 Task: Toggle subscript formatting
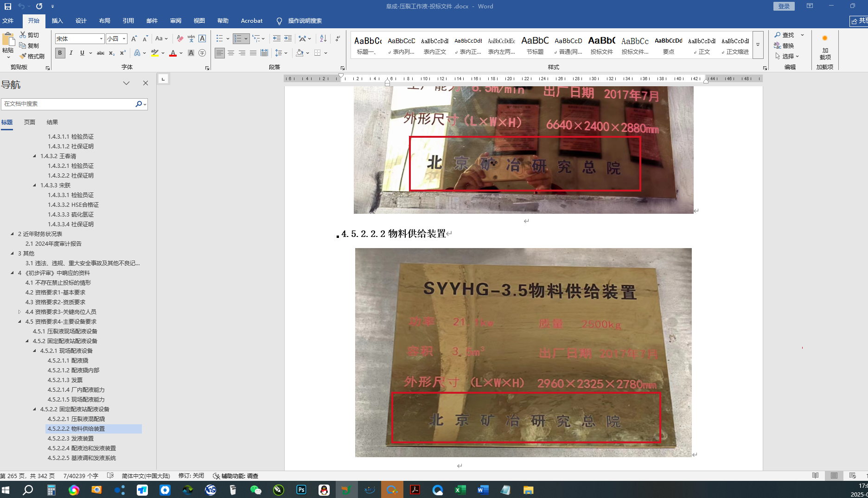pyautogui.click(x=112, y=53)
